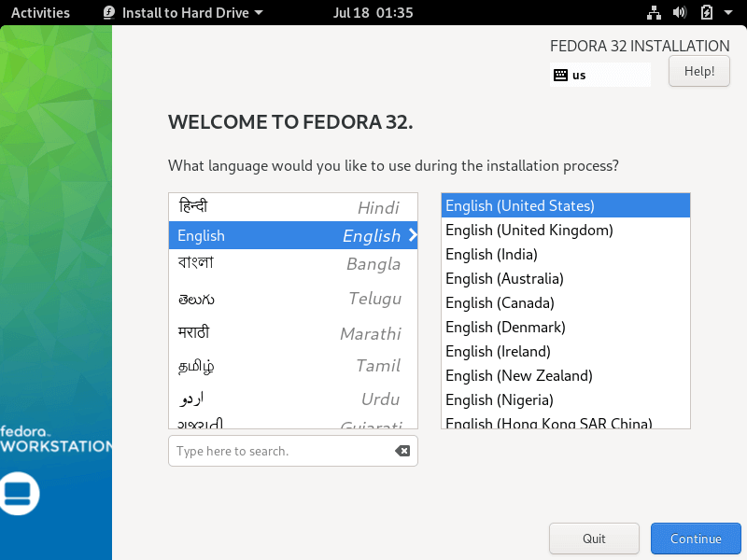Select Bangla in the language list
The width and height of the screenshot is (747, 560).
coord(293,263)
